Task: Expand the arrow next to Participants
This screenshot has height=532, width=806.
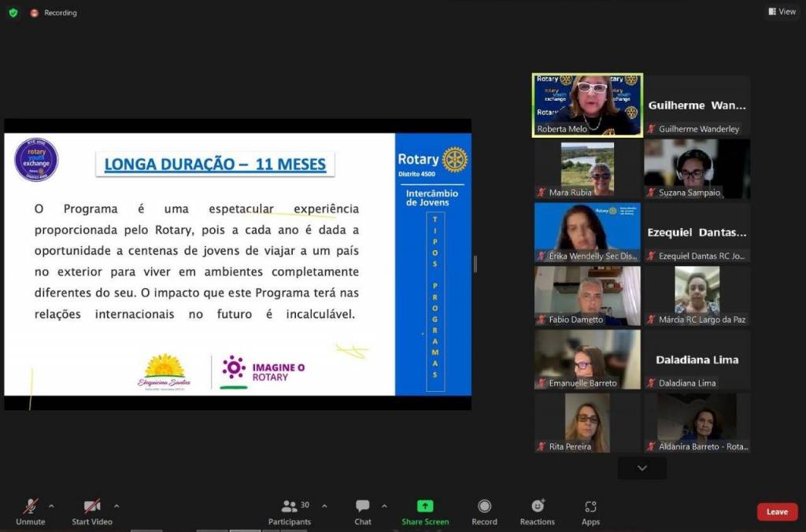Action: [324, 506]
